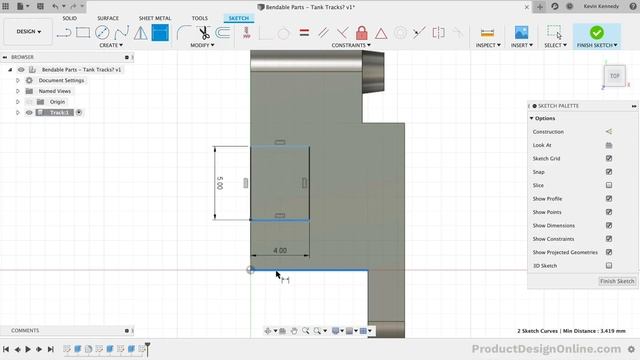
Task: Open the SELECT dropdown menu
Action: (555, 45)
